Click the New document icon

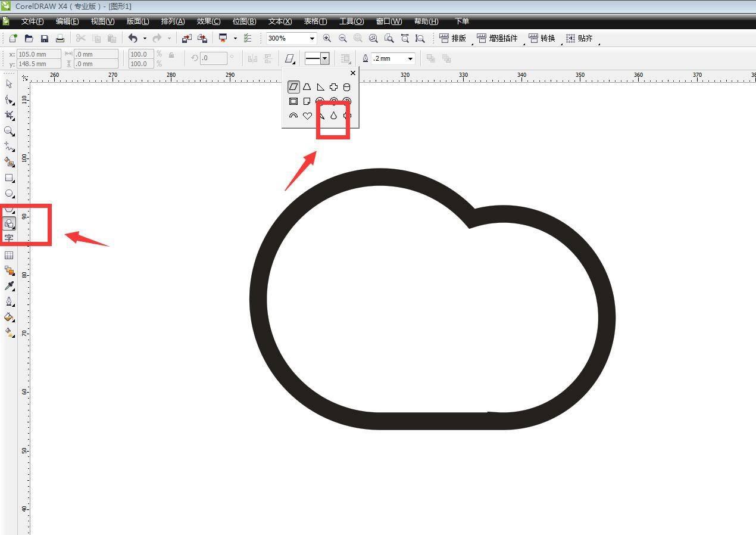[x=13, y=38]
